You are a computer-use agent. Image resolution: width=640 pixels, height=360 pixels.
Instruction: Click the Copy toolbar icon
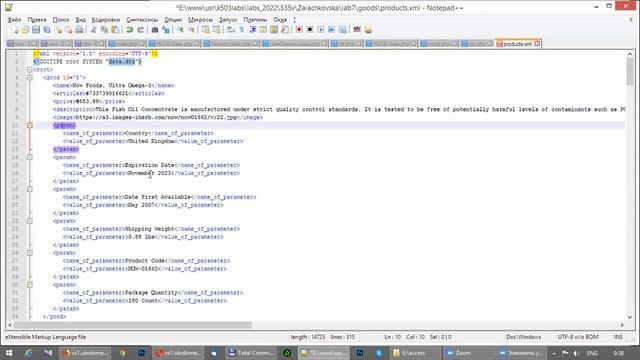click(x=104, y=30)
